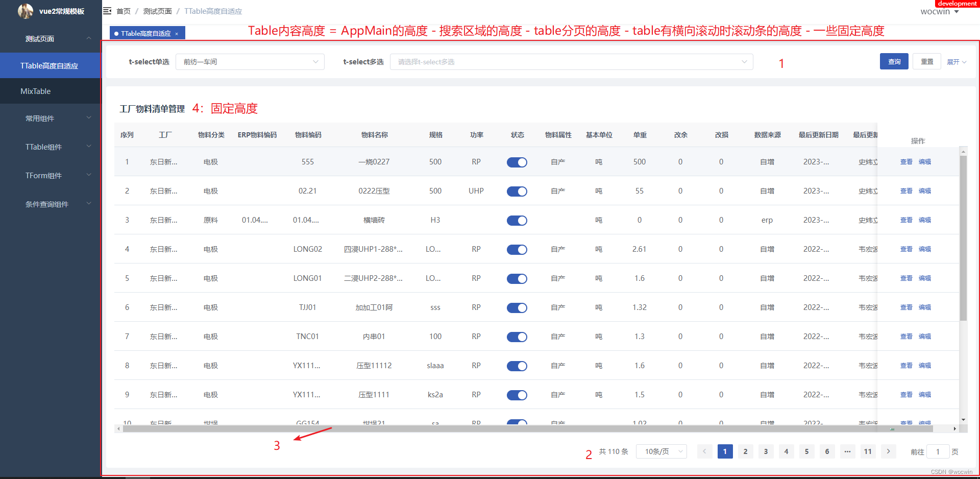The width and height of the screenshot is (980, 479).
Task: Click 查看 link in row 1
Action: [906, 162]
